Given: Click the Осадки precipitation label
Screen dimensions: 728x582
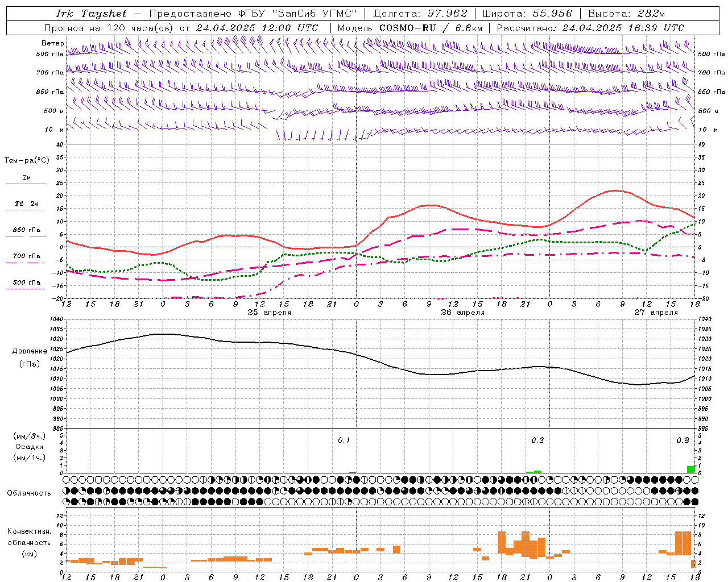Looking at the screenshot, I should point(30,447).
